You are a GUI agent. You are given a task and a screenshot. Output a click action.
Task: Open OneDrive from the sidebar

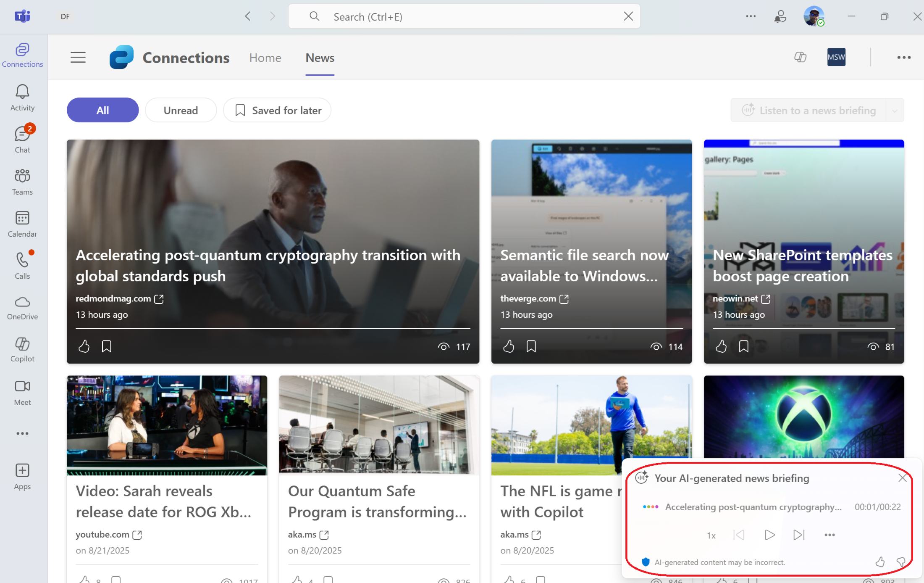tap(23, 308)
